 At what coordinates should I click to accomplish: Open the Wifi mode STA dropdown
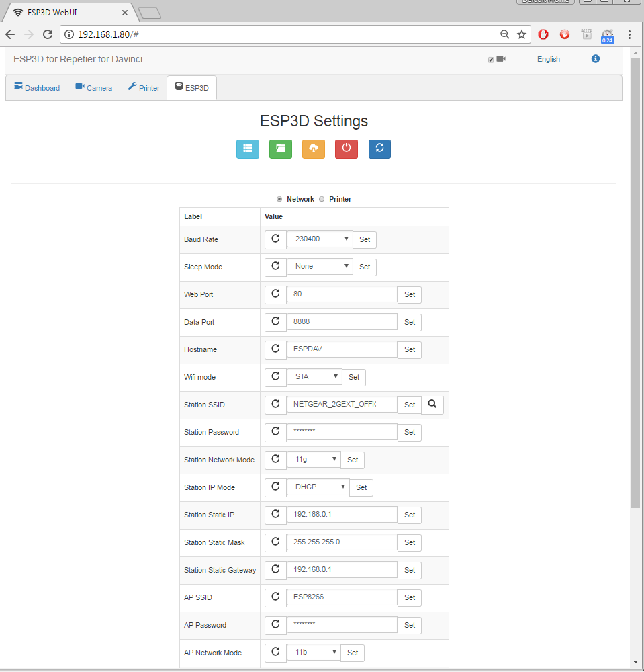[x=314, y=376]
